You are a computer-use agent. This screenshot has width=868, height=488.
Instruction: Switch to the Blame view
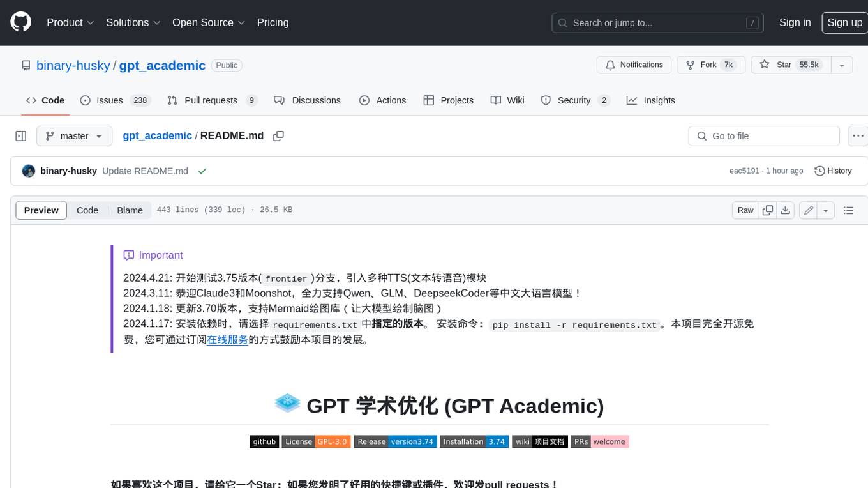tap(130, 210)
